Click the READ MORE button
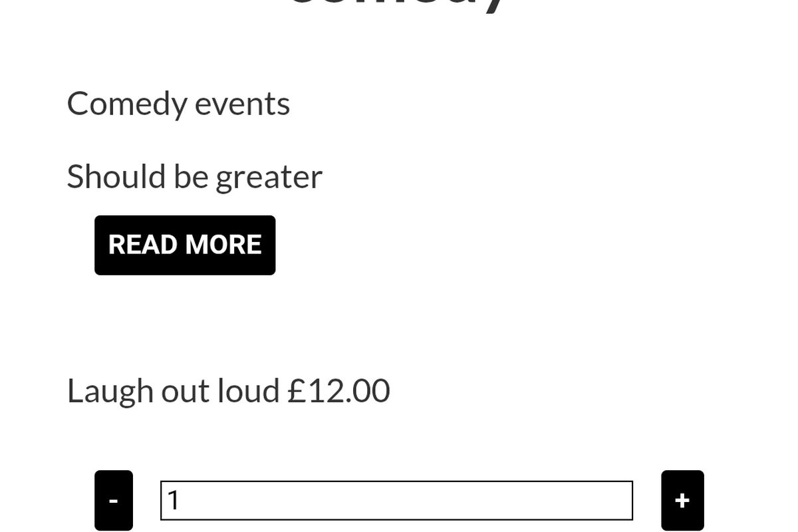The height and width of the screenshot is (532, 798). coord(185,245)
